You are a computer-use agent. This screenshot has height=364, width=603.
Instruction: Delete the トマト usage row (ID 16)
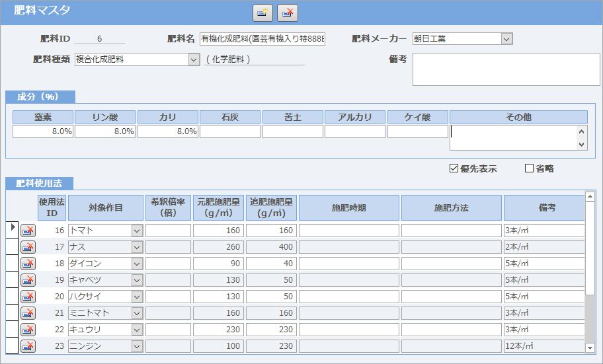point(28,231)
